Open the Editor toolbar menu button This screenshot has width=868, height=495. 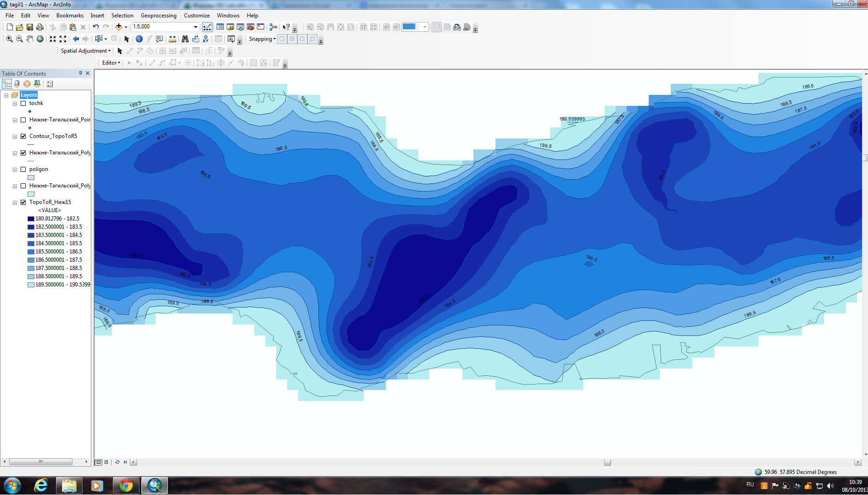click(111, 63)
